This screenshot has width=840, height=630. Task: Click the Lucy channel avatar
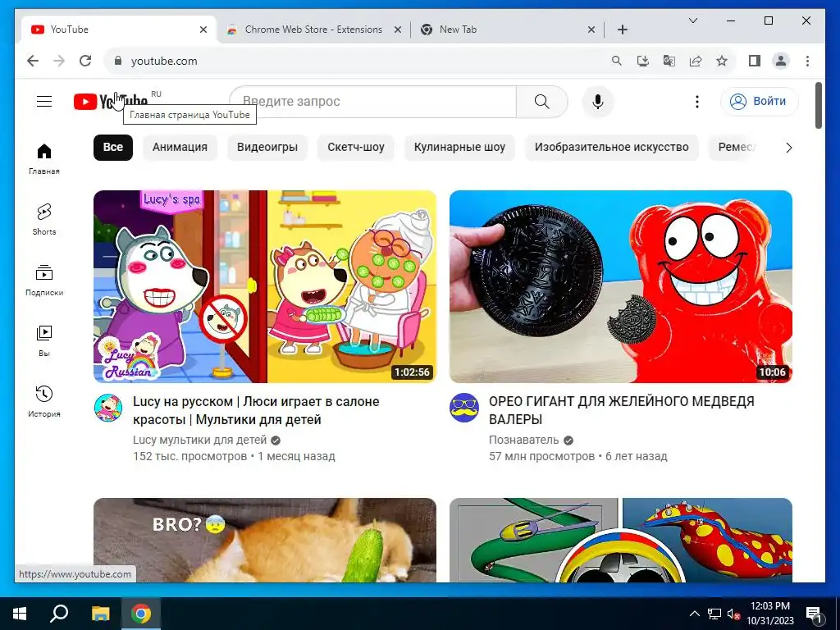coord(108,408)
